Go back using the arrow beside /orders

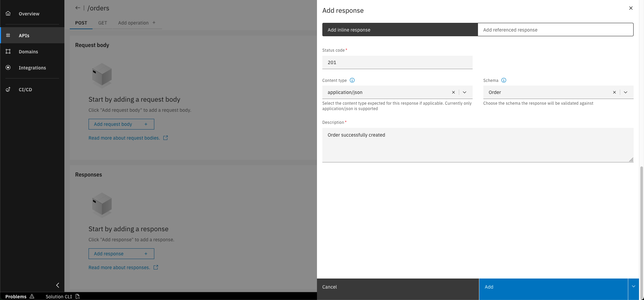(x=78, y=8)
